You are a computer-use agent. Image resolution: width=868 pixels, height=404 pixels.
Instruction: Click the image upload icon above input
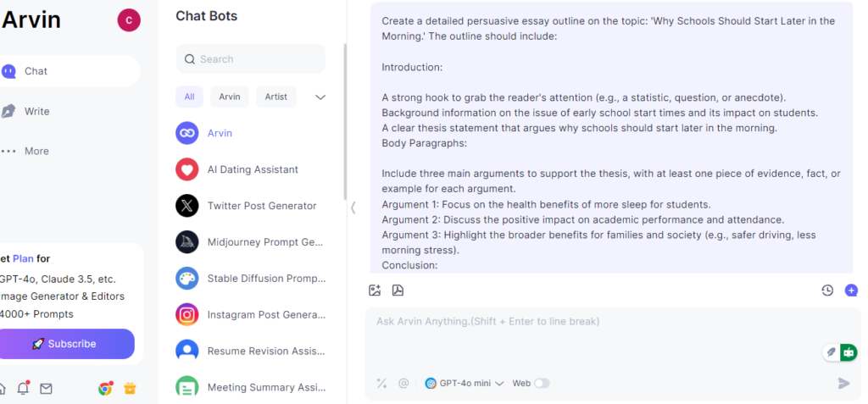[x=375, y=290]
